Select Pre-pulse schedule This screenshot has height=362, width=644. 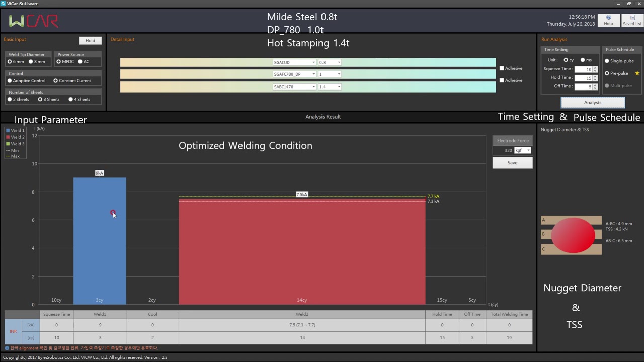607,73
